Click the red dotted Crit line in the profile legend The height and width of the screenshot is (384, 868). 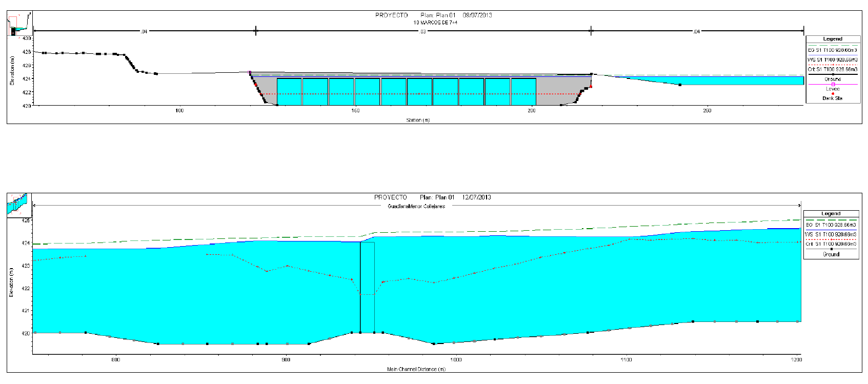coord(831,239)
